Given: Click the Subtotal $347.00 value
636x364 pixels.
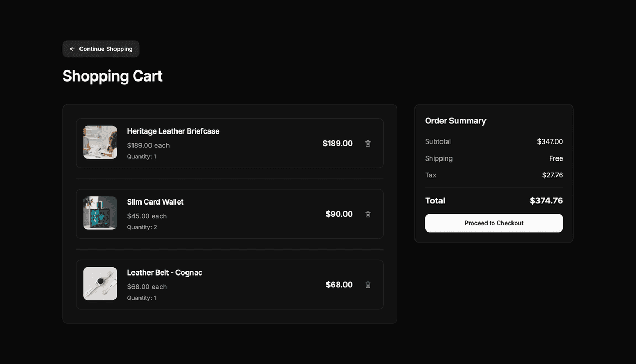Looking at the screenshot, I should click(x=550, y=141).
